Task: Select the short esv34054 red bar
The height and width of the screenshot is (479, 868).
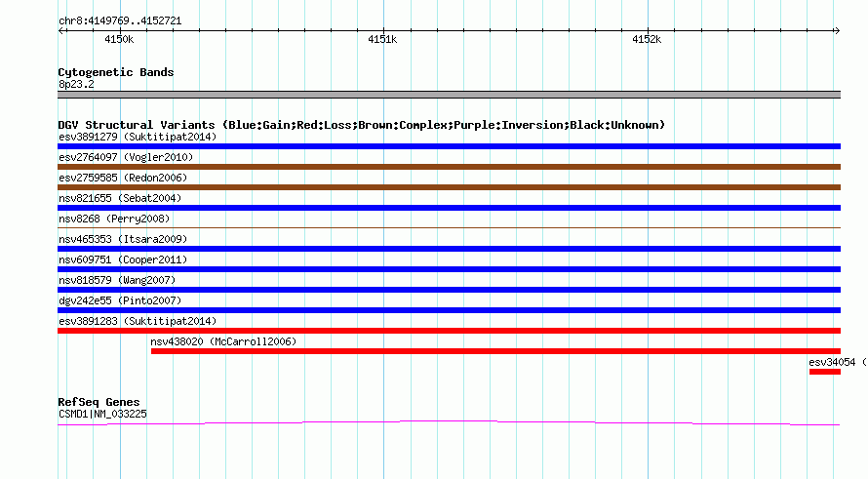Action: (825, 372)
